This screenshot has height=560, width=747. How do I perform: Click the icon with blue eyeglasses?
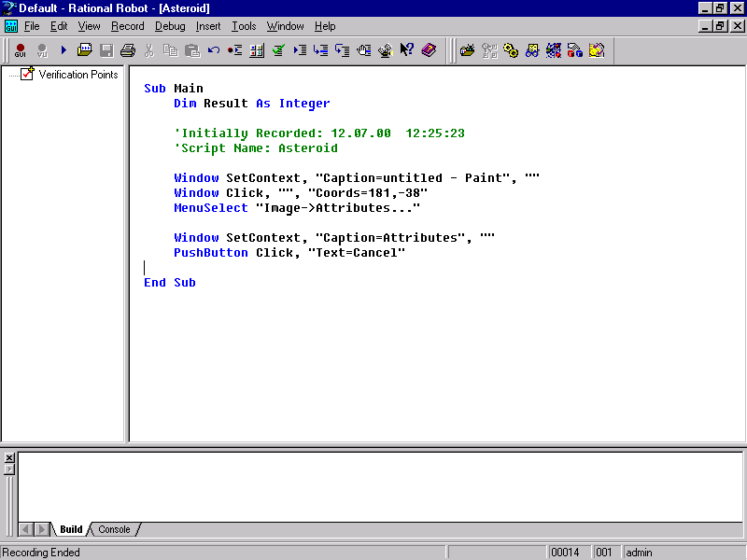click(532, 50)
